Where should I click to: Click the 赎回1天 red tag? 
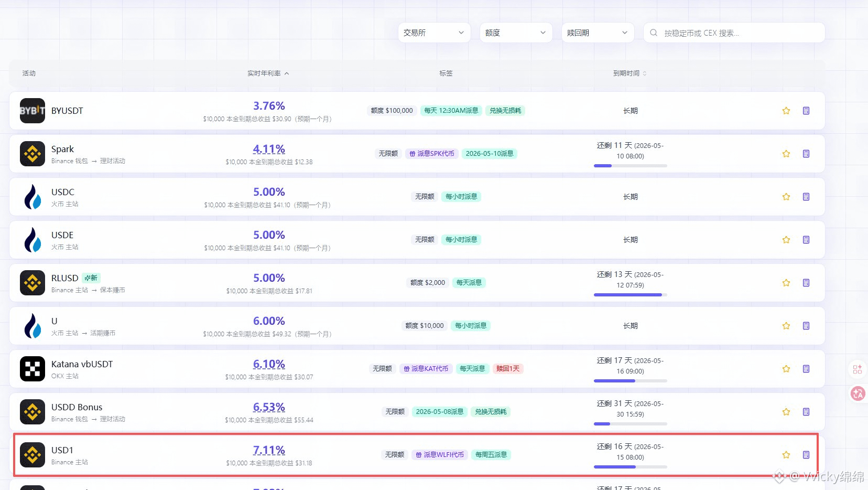(508, 369)
